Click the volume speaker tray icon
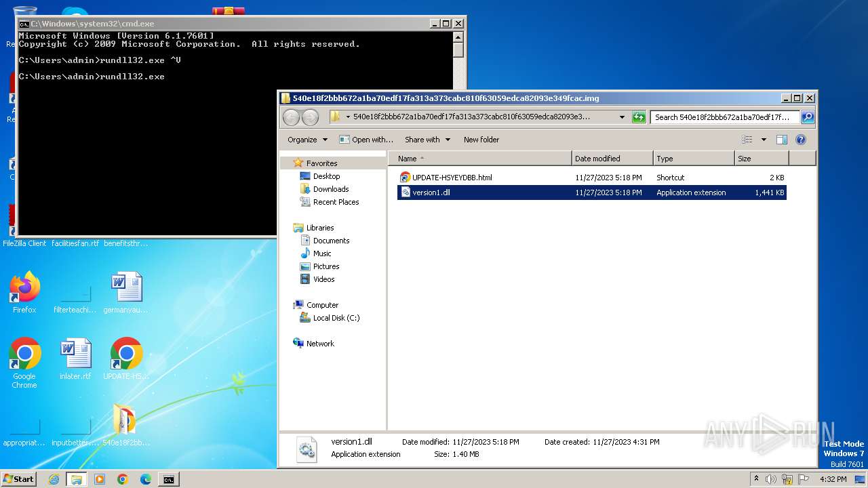This screenshot has height=488, width=868. point(771,479)
